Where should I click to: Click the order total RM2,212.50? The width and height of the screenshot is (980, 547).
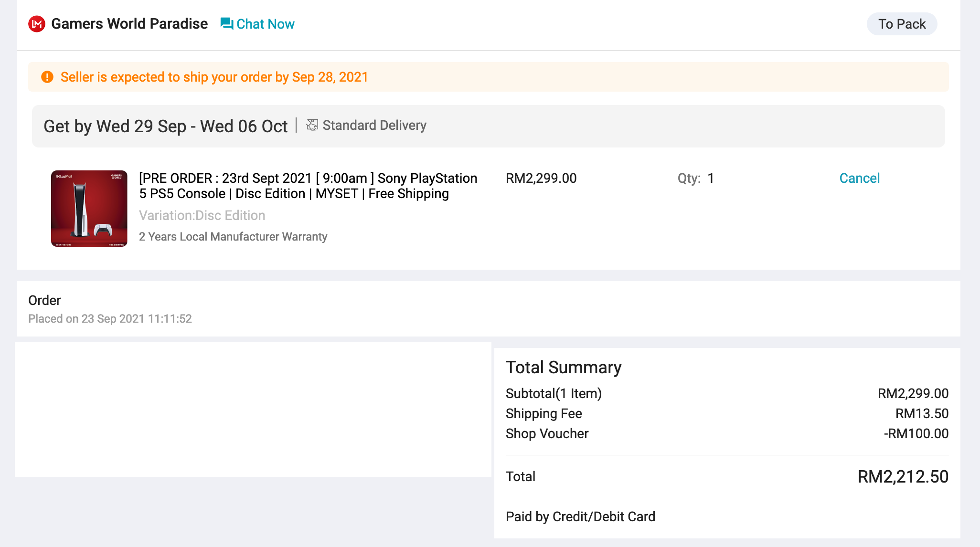pyautogui.click(x=903, y=476)
